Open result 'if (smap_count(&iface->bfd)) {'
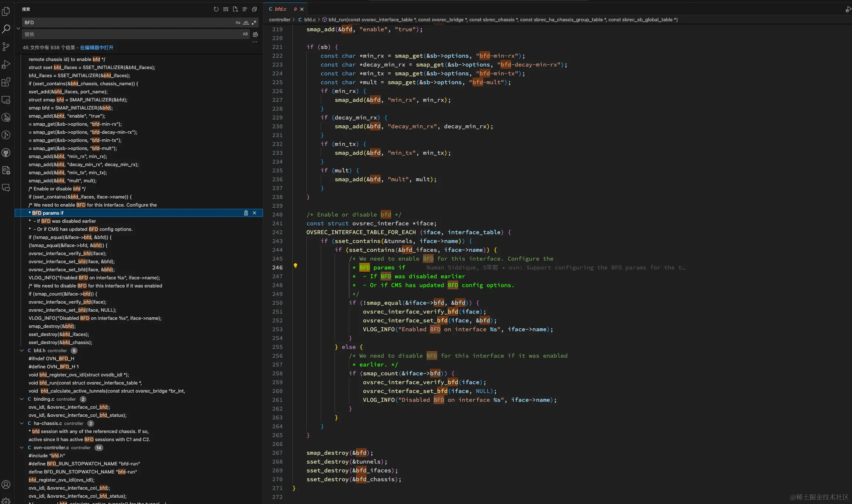The height and width of the screenshot is (504, 852). 63,294
